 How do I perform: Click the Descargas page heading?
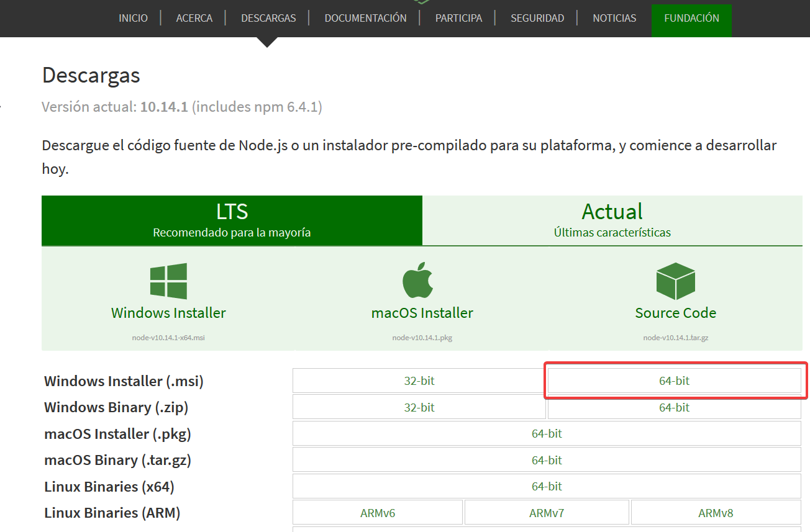[x=91, y=75]
